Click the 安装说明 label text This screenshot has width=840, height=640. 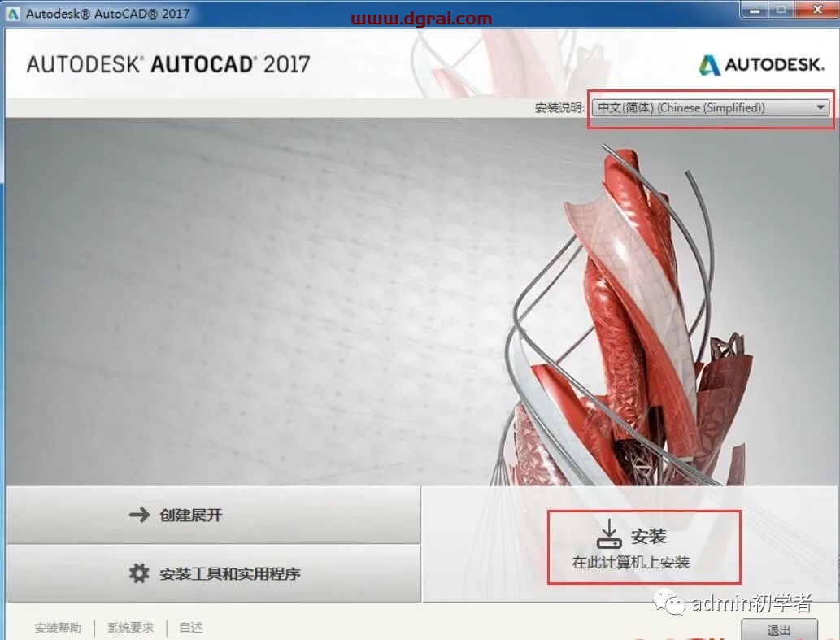click(559, 107)
